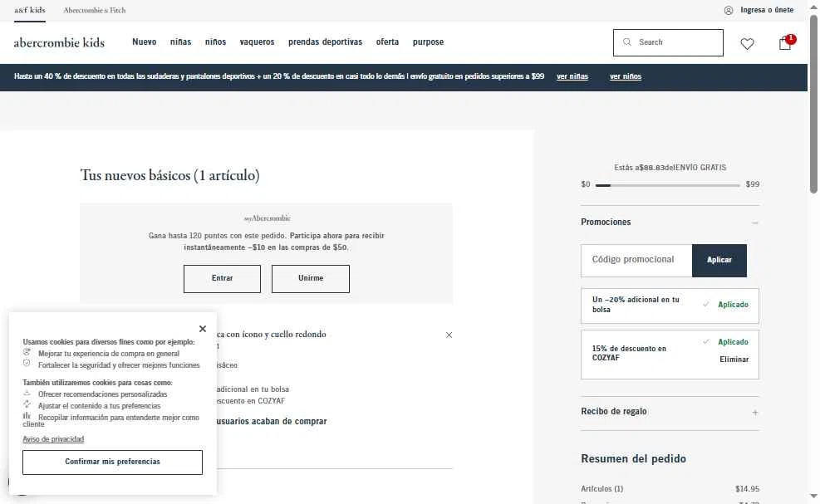Switch to the a&f kids tab

point(30,10)
